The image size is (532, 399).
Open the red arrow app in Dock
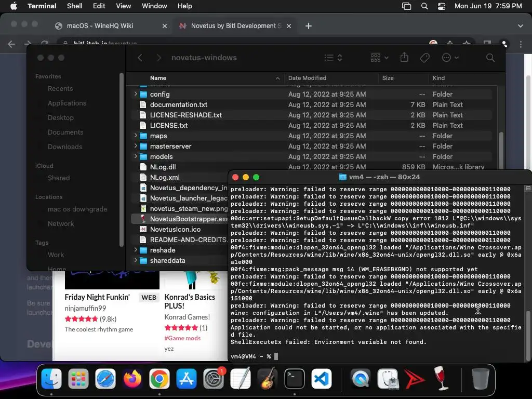point(415,378)
